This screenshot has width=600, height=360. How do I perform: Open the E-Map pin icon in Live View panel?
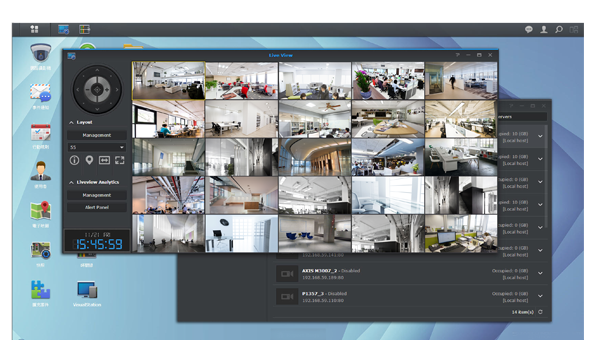[89, 160]
